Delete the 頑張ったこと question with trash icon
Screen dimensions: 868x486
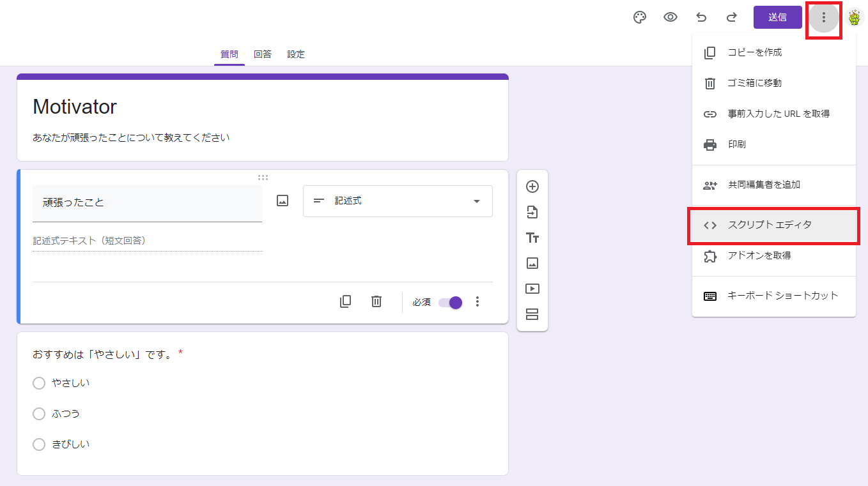tap(376, 301)
